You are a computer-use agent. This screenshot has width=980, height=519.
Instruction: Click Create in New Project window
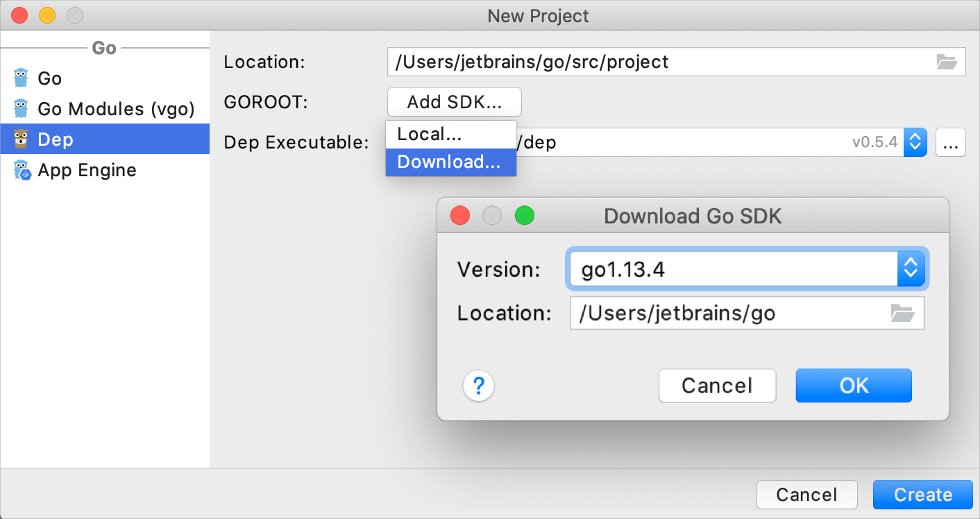tap(923, 495)
